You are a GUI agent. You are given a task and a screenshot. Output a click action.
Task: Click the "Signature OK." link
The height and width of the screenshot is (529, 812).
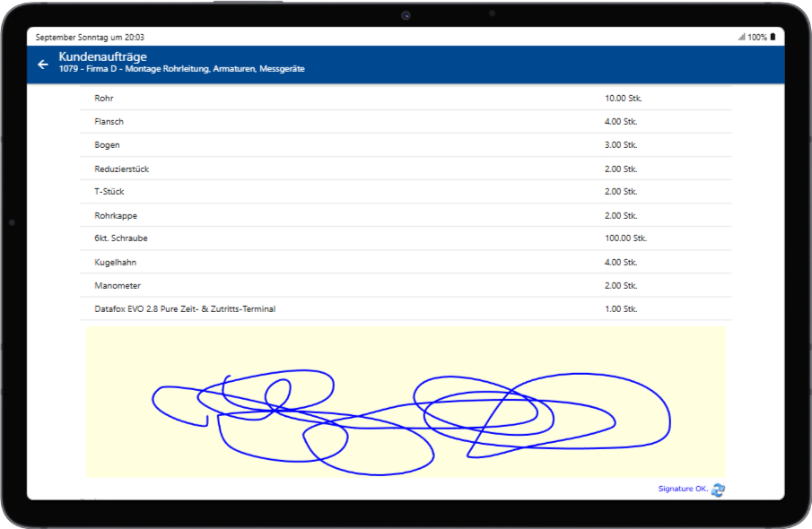pos(683,489)
